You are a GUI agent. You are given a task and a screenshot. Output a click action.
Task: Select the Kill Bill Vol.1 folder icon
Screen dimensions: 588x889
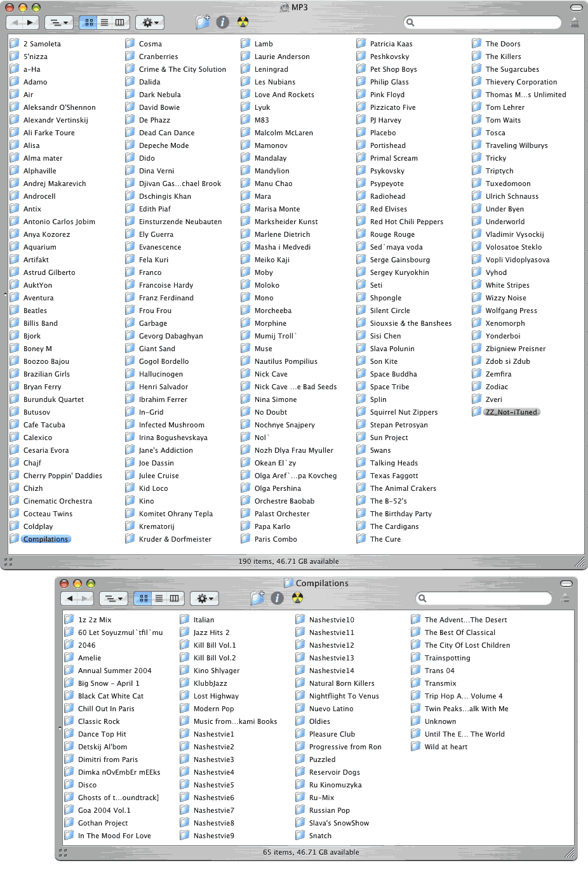(185, 645)
